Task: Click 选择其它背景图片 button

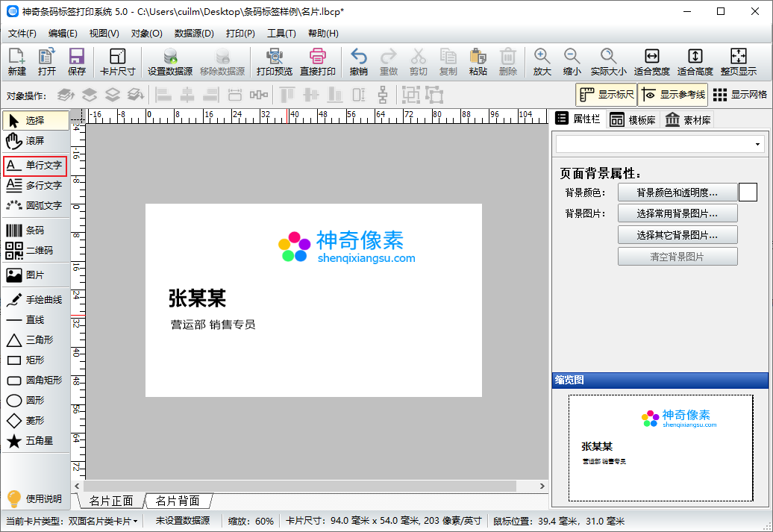Action: pyautogui.click(x=677, y=235)
